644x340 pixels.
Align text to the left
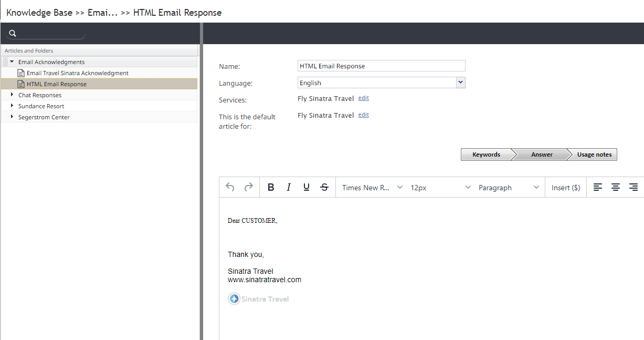(x=598, y=188)
